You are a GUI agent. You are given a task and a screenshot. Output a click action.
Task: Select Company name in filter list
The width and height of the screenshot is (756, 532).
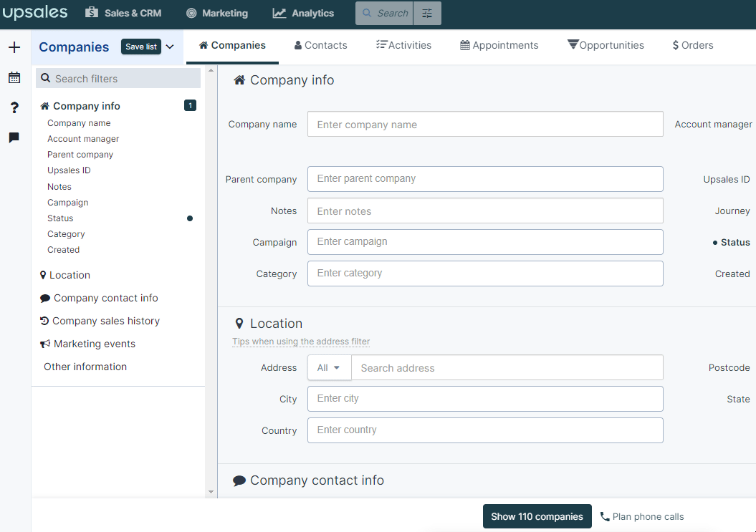coord(79,123)
